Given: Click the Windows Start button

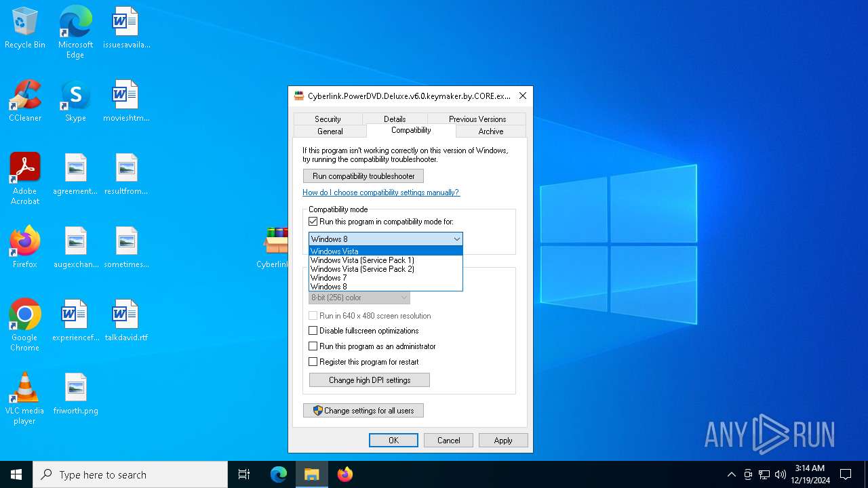Looking at the screenshot, I should (16, 474).
